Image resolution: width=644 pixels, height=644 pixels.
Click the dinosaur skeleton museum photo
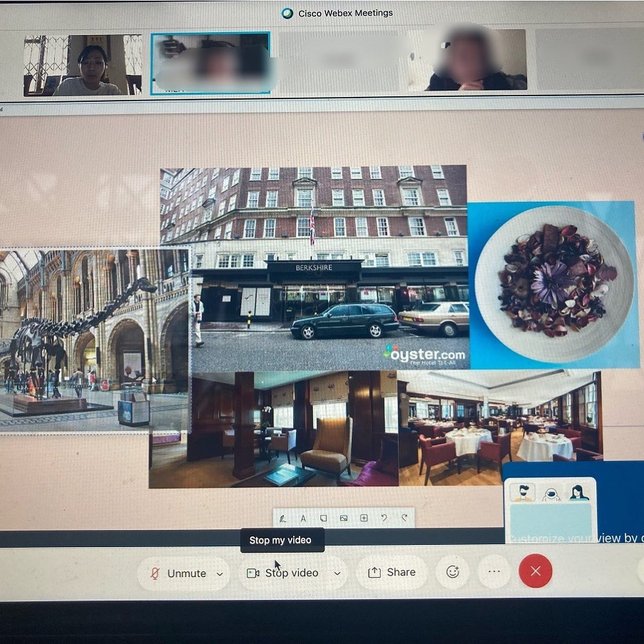(95, 340)
